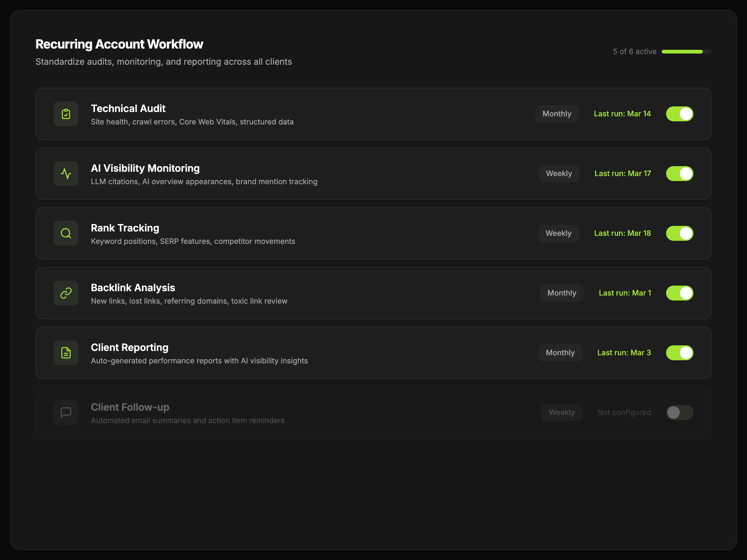The width and height of the screenshot is (747, 560).
Task: Open Technical Audit Monthly frequency badge
Action: pos(557,114)
